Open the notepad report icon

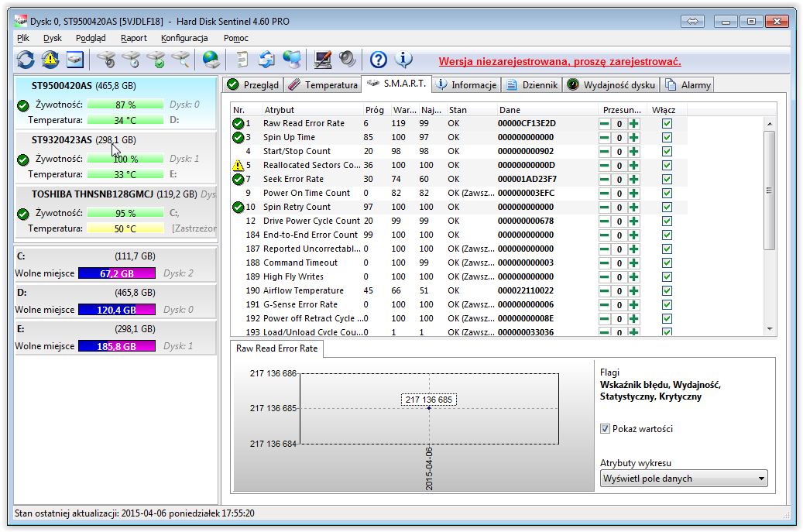(x=242, y=60)
